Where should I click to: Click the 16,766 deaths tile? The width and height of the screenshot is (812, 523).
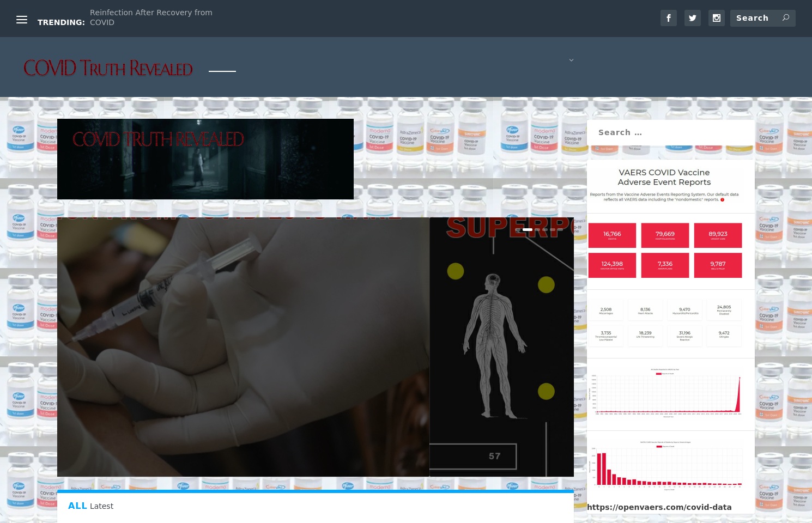[612, 235]
